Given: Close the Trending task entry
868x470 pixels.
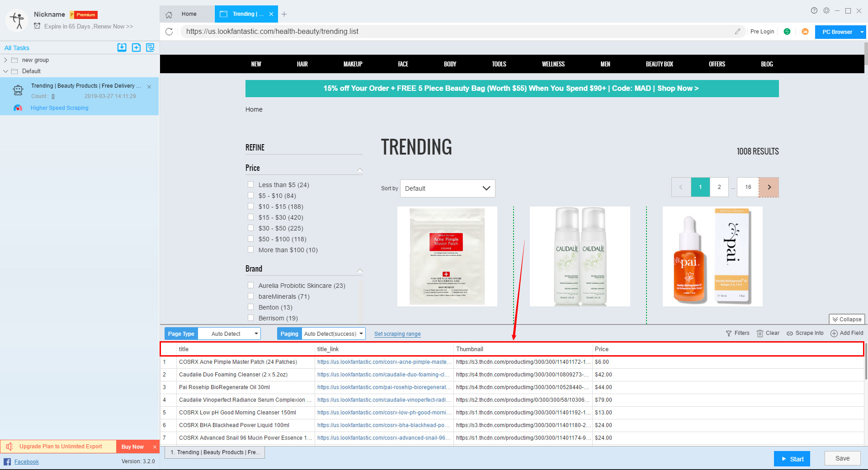Looking at the screenshot, I should coord(149,87).
